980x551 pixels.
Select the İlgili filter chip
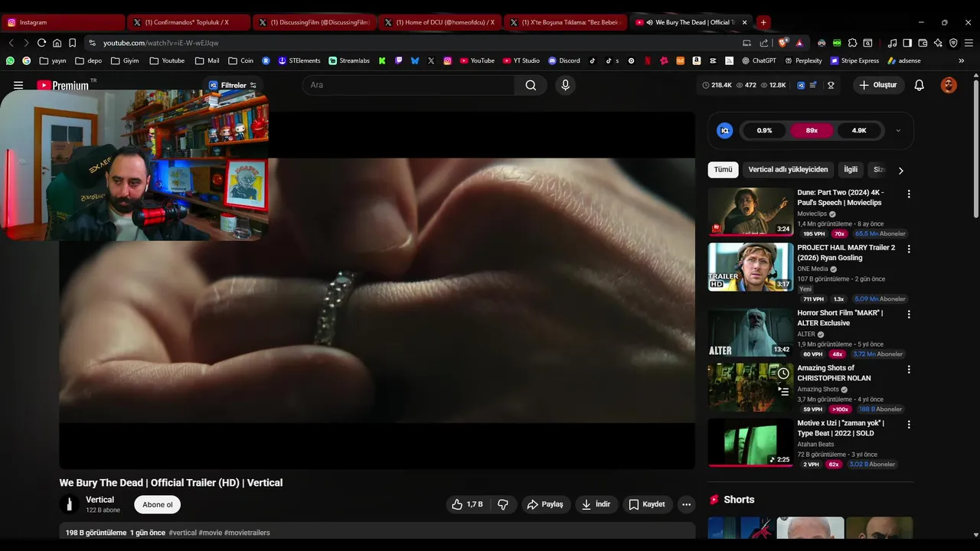pos(851,170)
